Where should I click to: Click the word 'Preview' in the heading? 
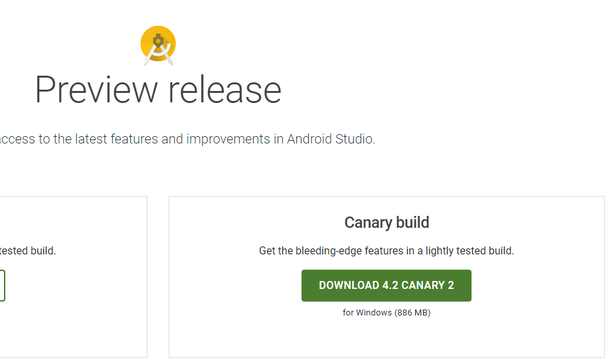96,90
